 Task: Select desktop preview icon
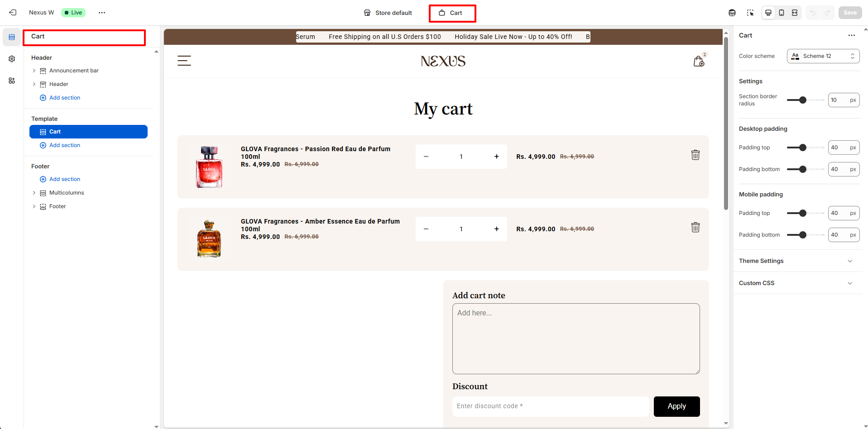pyautogui.click(x=768, y=13)
